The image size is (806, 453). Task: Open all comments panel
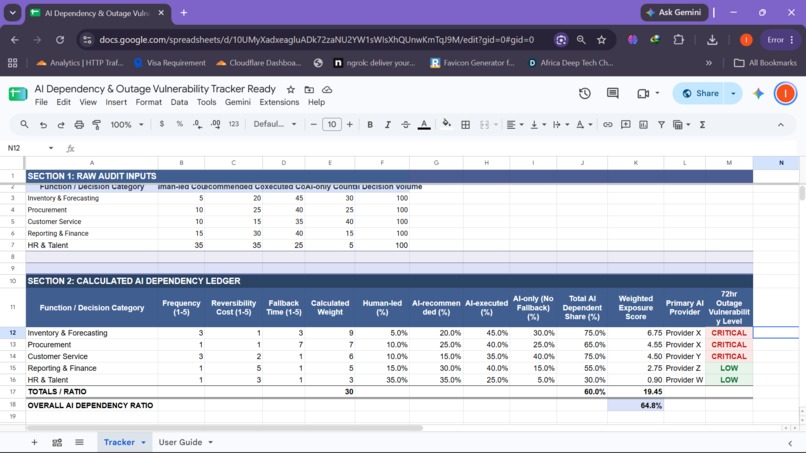point(613,94)
